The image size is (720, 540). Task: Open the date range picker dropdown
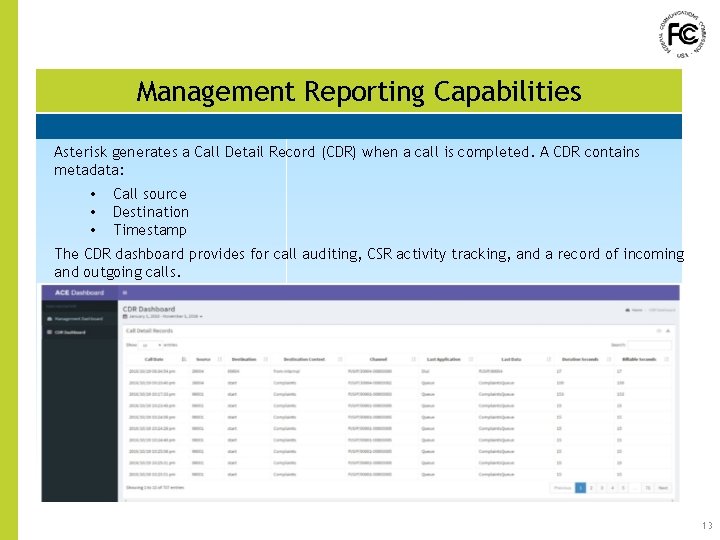point(163,316)
